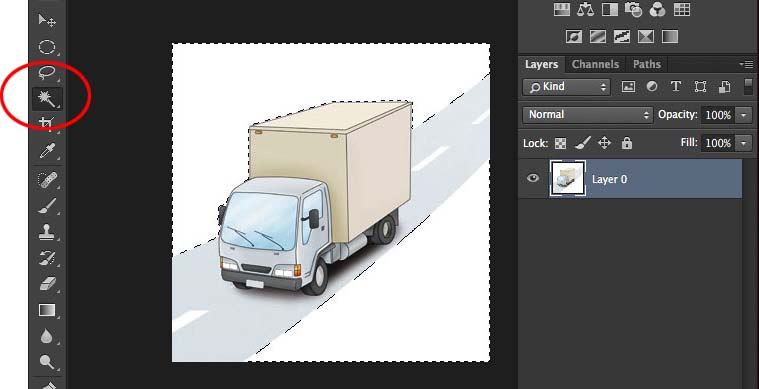Add a Posterize adjustment
This screenshot has width=759, height=389.
pyautogui.click(x=598, y=37)
